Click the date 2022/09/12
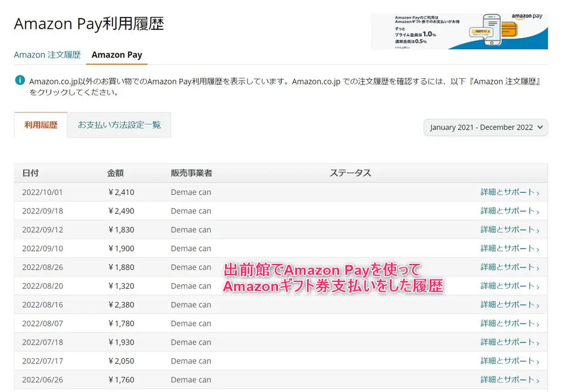 (x=43, y=230)
